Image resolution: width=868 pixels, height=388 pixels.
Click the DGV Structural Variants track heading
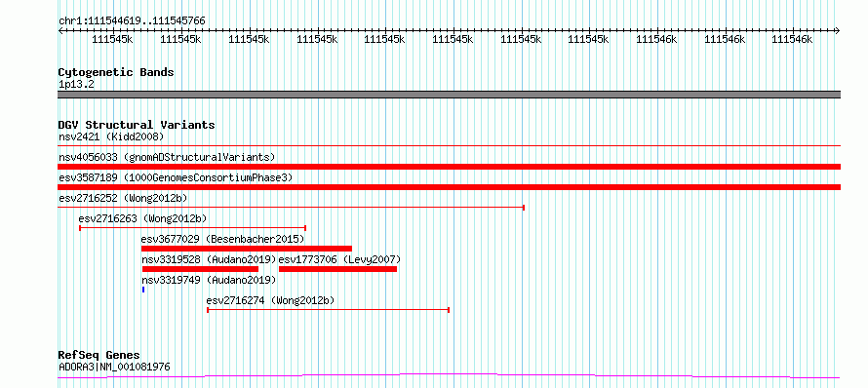(x=137, y=125)
